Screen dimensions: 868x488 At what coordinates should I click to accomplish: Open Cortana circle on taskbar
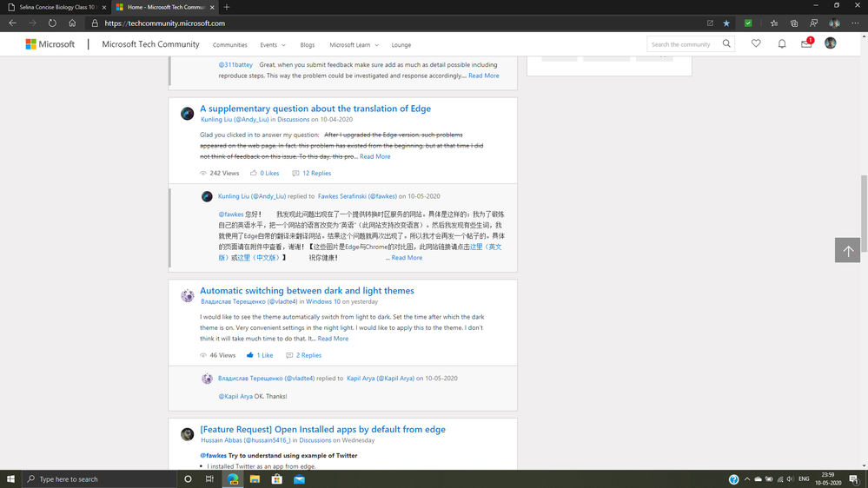[x=188, y=479]
